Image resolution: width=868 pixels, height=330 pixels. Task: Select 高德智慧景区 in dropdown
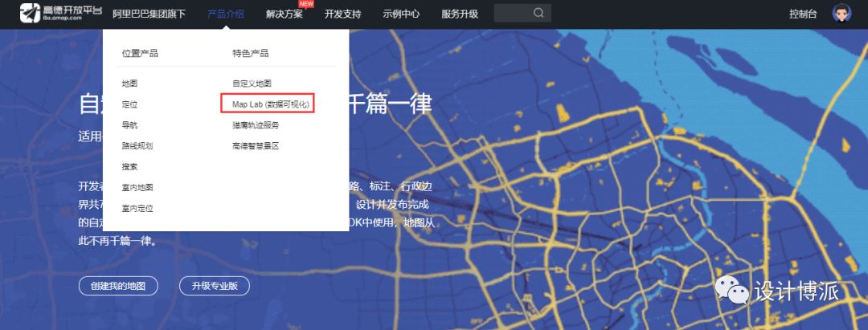256,146
